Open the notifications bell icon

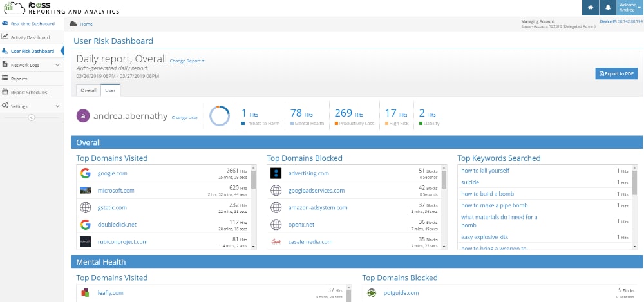[x=607, y=7]
